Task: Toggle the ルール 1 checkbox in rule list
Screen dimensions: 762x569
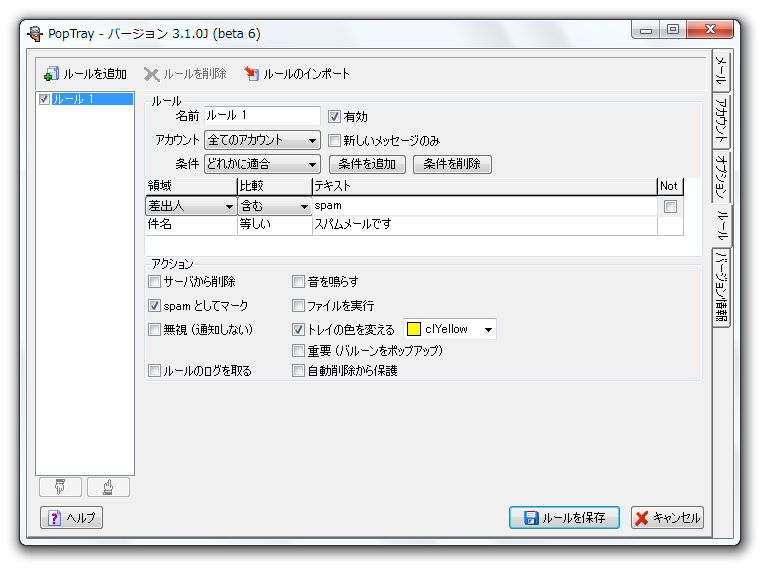Action: (x=44, y=99)
